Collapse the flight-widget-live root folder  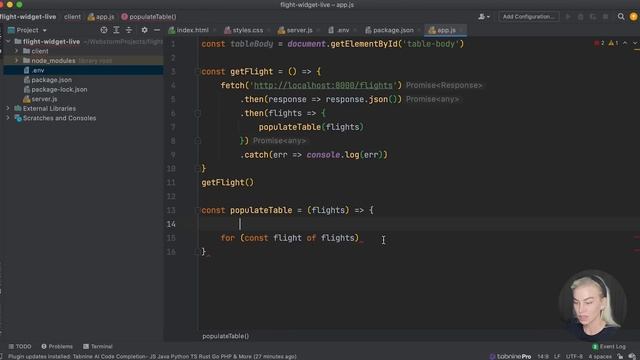pyautogui.click(x=8, y=42)
